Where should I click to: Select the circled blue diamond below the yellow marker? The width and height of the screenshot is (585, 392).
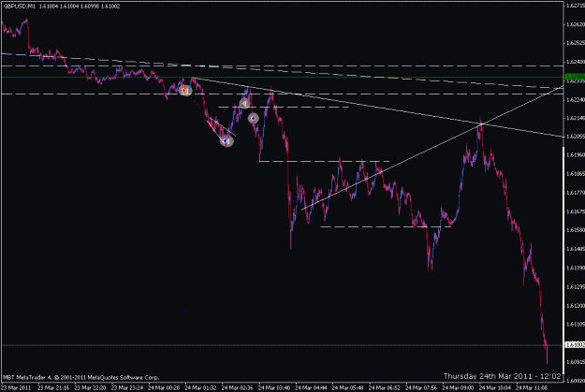(254, 119)
